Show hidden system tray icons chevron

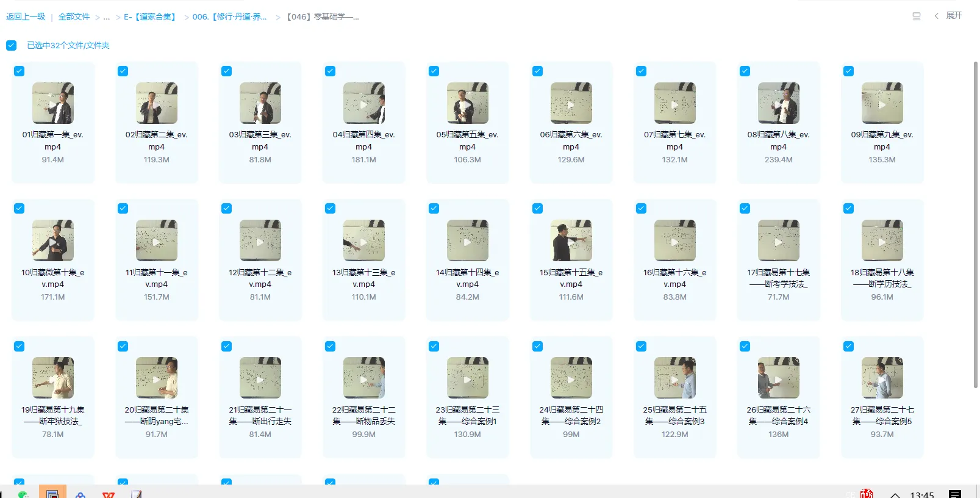[x=895, y=494]
